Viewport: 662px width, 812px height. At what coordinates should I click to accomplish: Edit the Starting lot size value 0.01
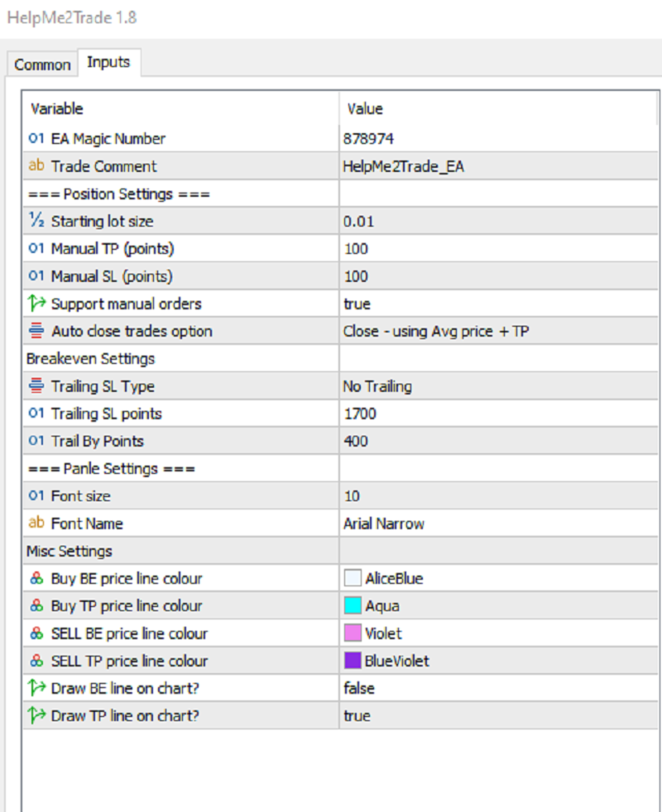(356, 221)
